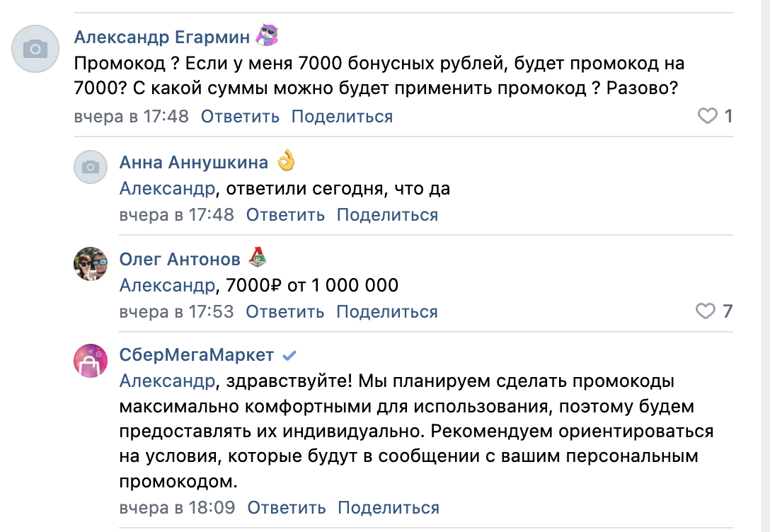Like Александр Егармин's comment with heart icon
Screen dimensions: 770x532
click(x=708, y=116)
